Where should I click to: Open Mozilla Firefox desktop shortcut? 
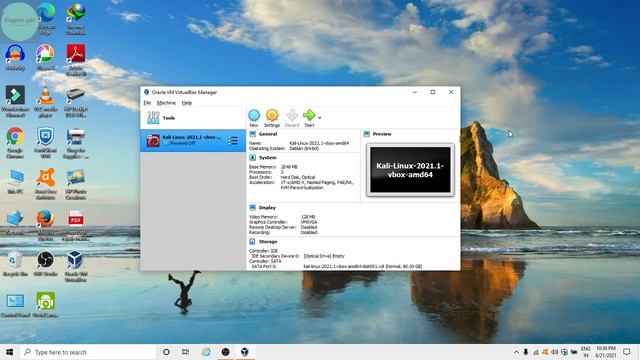point(45,225)
